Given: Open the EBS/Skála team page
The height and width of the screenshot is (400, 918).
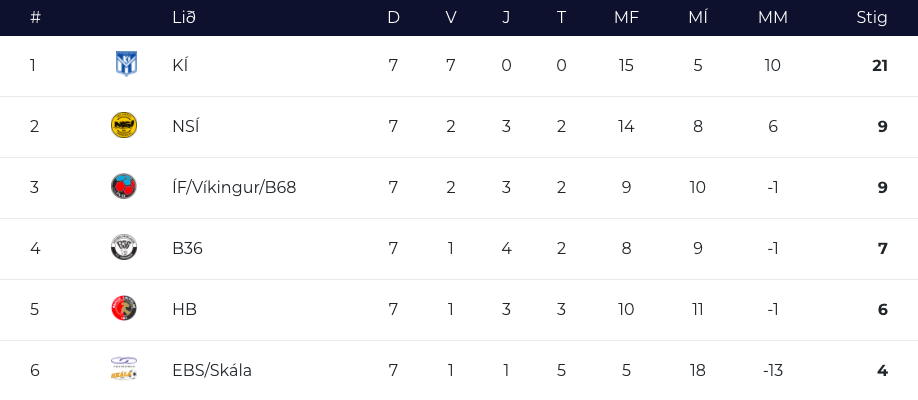Looking at the screenshot, I should coord(212,370).
